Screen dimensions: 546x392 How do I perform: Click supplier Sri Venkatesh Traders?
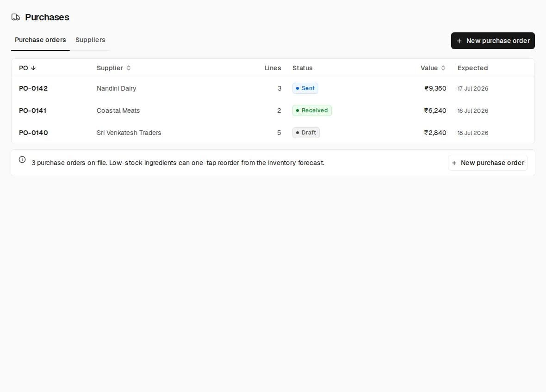[x=129, y=133]
